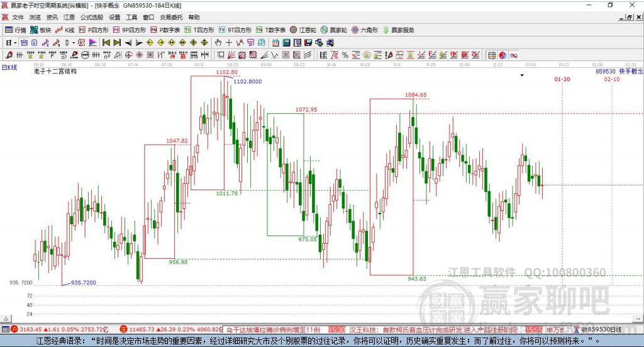
Task: Click the 日K线 label
Action: 9,67
